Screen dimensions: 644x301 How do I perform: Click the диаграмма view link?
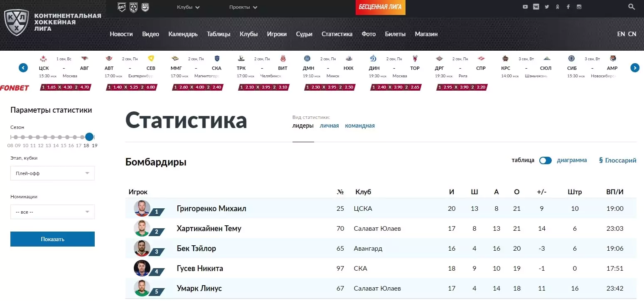point(572,160)
